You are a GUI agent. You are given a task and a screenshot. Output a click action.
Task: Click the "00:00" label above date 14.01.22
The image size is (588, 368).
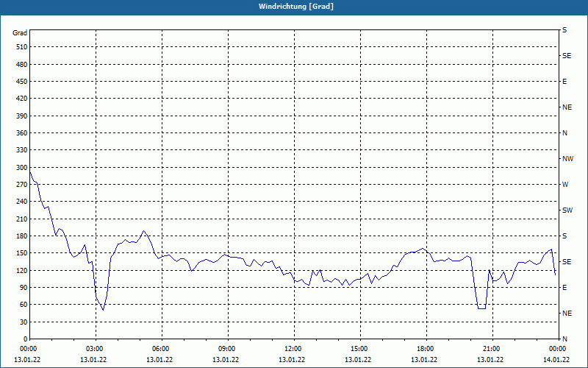pyautogui.click(x=556, y=349)
